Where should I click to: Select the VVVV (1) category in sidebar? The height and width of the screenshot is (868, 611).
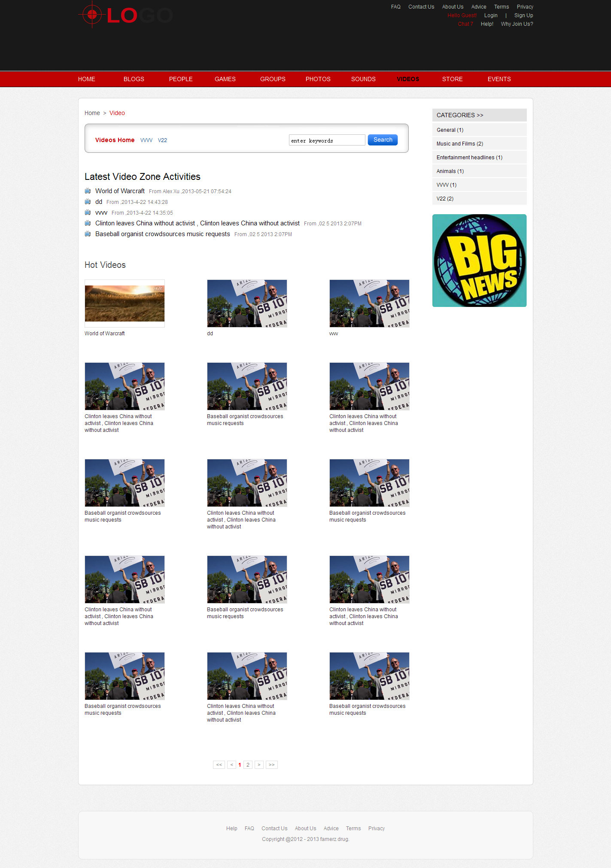(479, 185)
